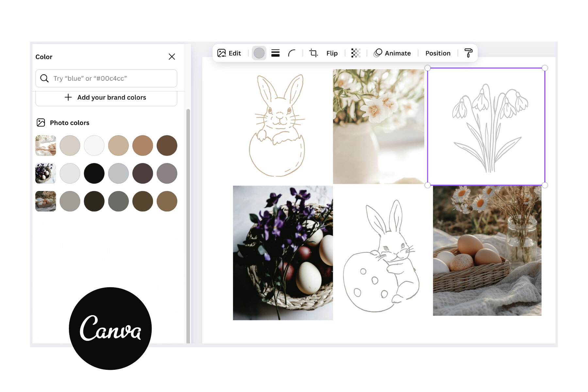The width and height of the screenshot is (588, 392).
Task: Click the bunny in eggshell line drawing
Action: (x=278, y=126)
